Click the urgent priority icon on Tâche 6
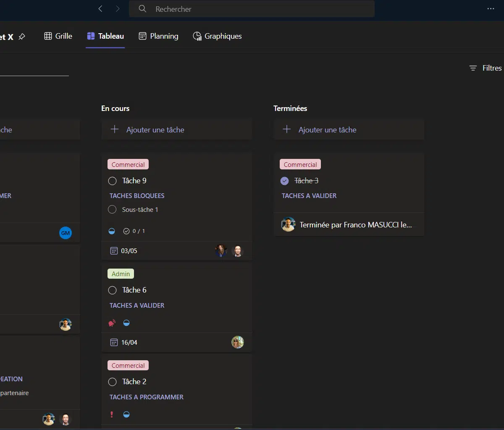504x430 pixels. pyautogui.click(x=112, y=323)
